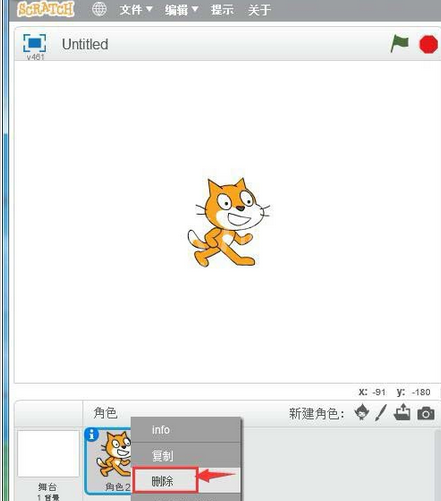This screenshot has width=441, height=501.
Task: Open the 文件 menu
Action: pos(136,10)
